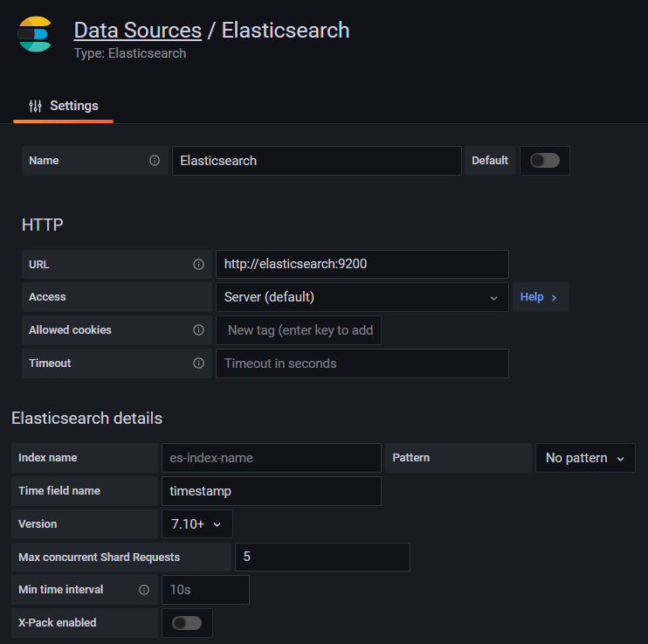The height and width of the screenshot is (644, 648).
Task: Expand the Help section next to Access
Action: (x=540, y=297)
